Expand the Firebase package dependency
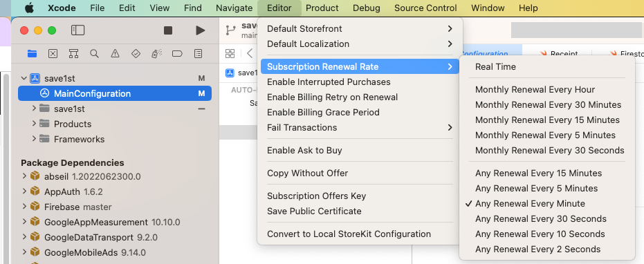 point(25,207)
